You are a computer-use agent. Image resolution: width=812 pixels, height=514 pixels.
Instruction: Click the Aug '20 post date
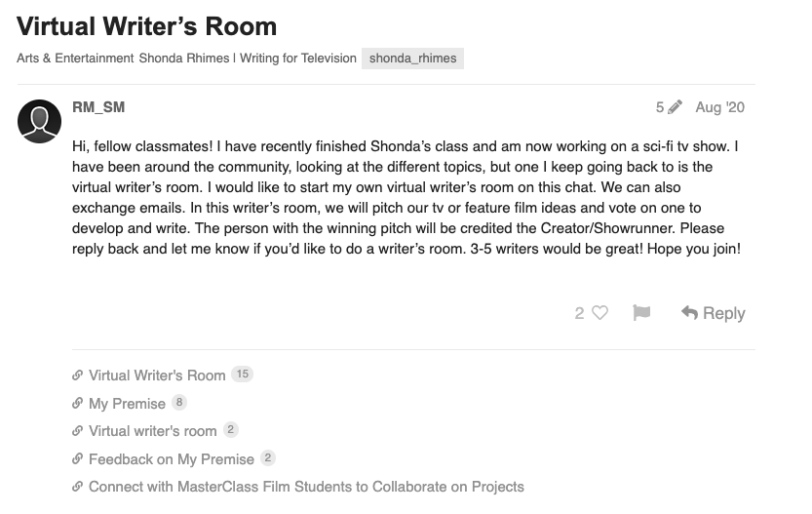[719, 107]
